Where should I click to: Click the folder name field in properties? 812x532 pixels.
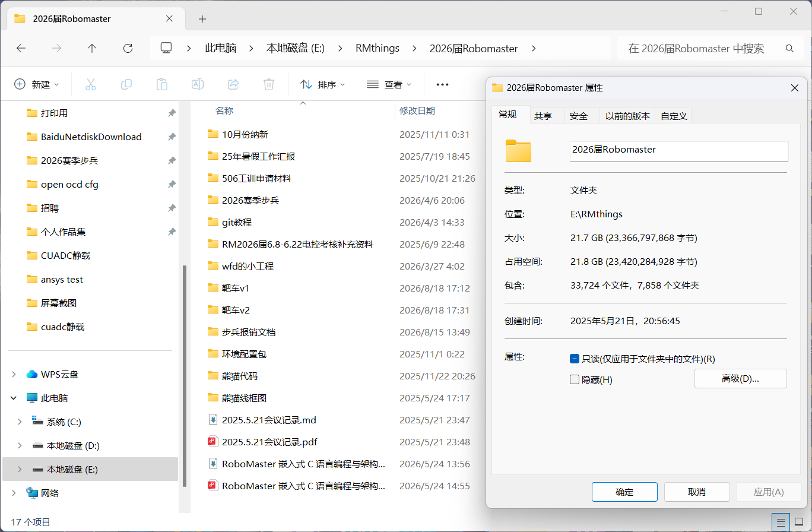(679, 151)
